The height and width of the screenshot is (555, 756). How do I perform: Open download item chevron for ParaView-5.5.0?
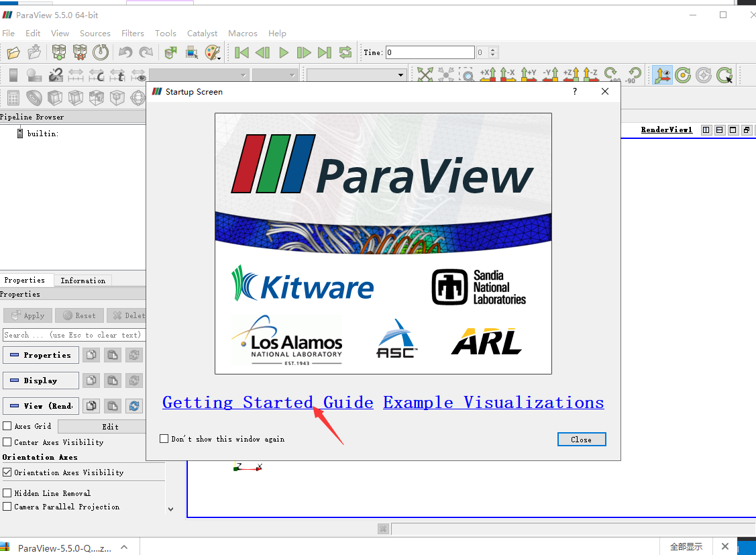pyautogui.click(x=124, y=547)
